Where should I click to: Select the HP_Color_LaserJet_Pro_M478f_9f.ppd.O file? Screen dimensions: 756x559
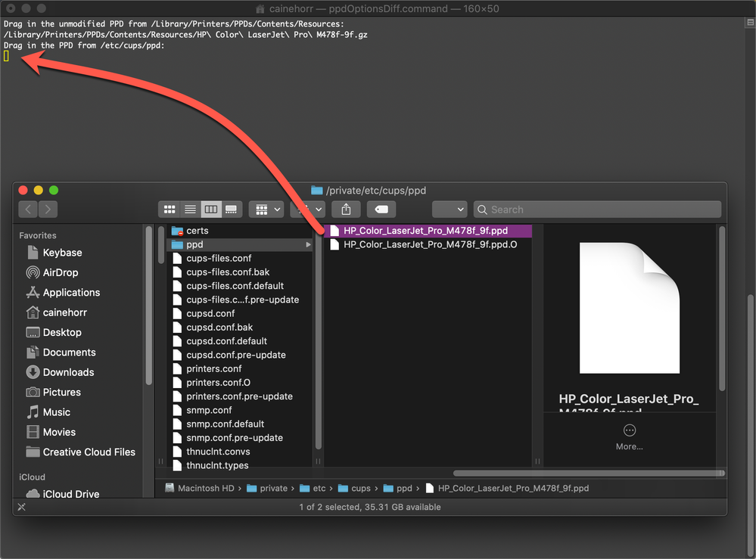click(x=428, y=245)
